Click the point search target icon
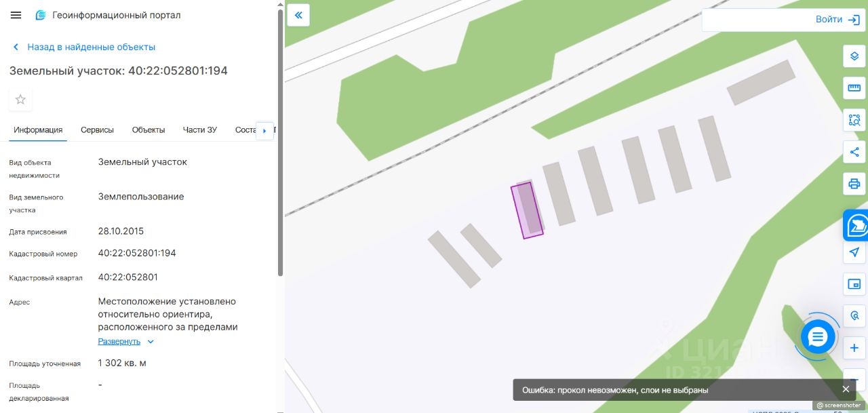Image resolution: width=868 pixels, height=413 pixels. point(854,316)
